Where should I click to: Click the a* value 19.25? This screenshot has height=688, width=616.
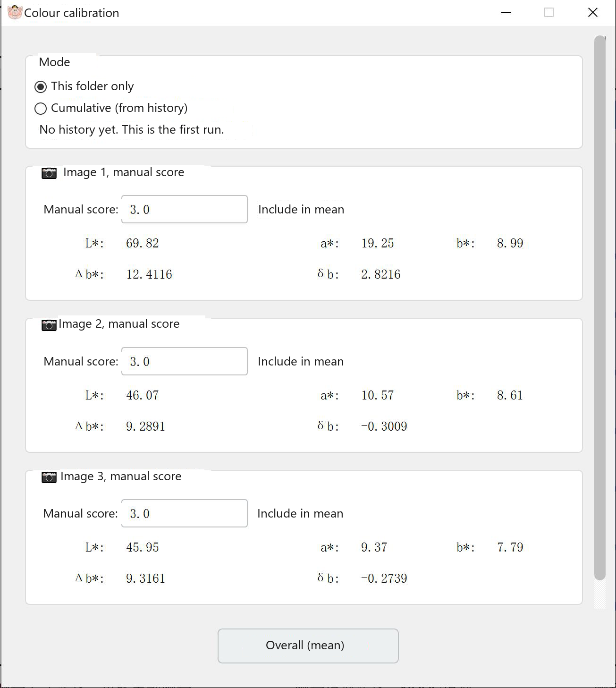pyautogui.click(x=378, y=243)
